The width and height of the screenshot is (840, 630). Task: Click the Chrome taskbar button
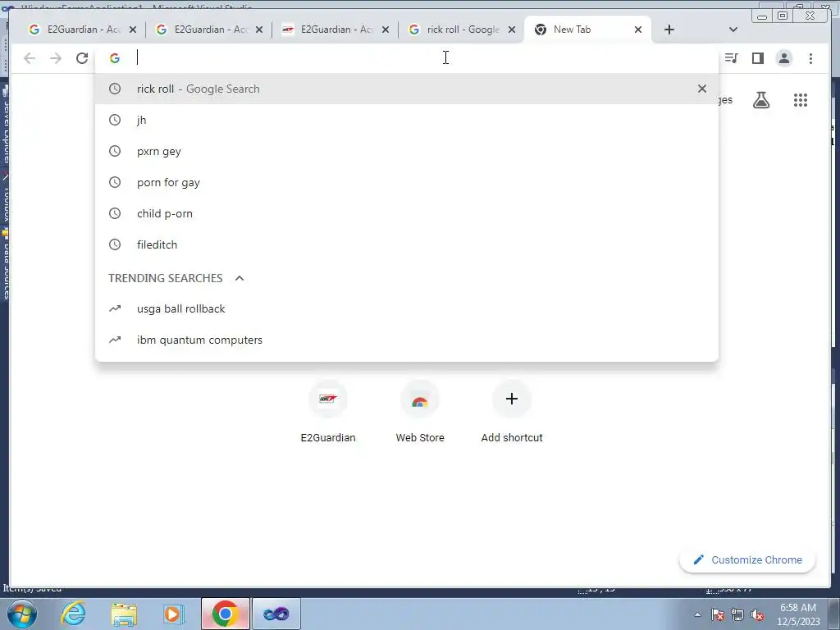click(x=225, y=614)
